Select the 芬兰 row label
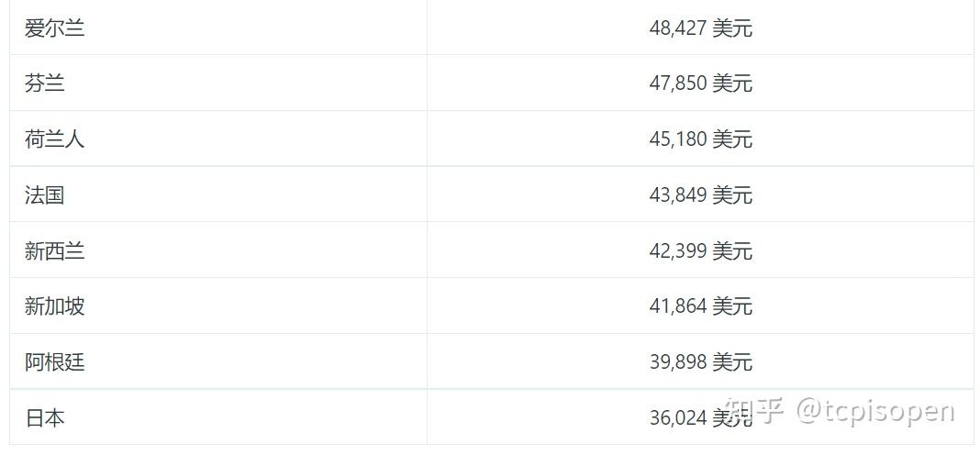 [x=45, y=84]
